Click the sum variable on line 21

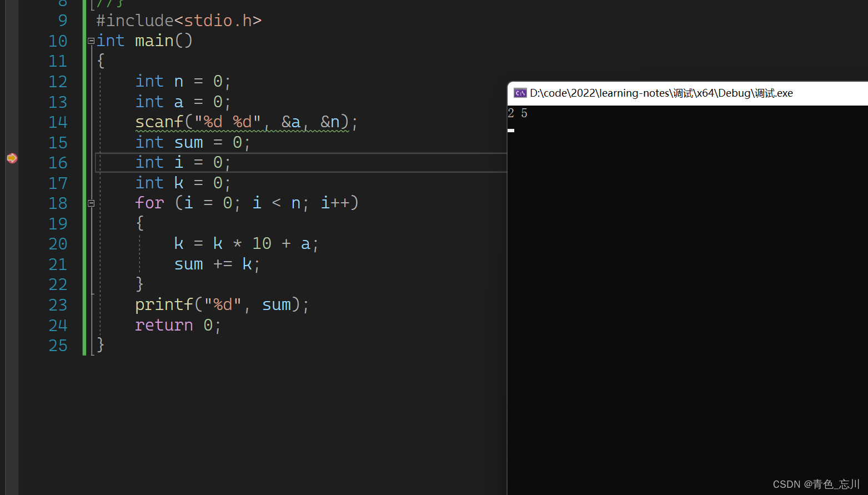pos(188,264)
